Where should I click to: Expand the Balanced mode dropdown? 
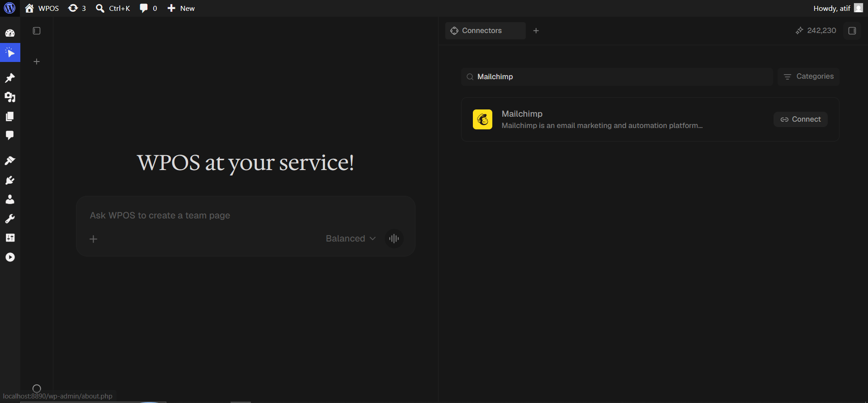pyautogui.click(x=351, y=238)
